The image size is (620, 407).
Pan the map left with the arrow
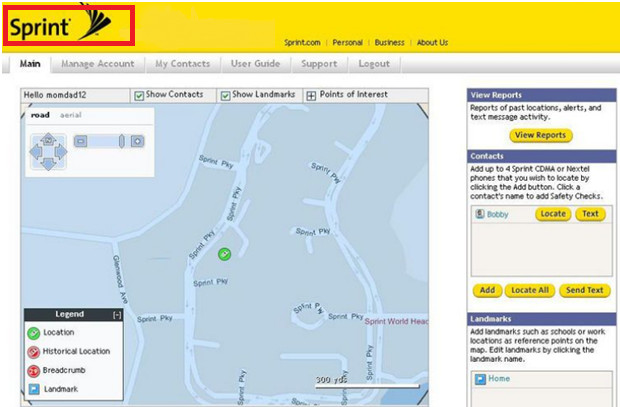pos(36,152)
